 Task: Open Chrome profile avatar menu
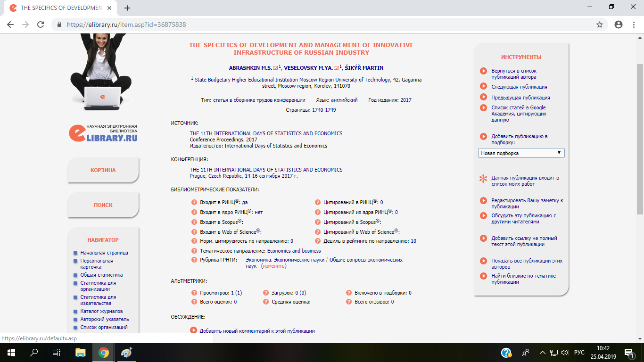[619, 25]
